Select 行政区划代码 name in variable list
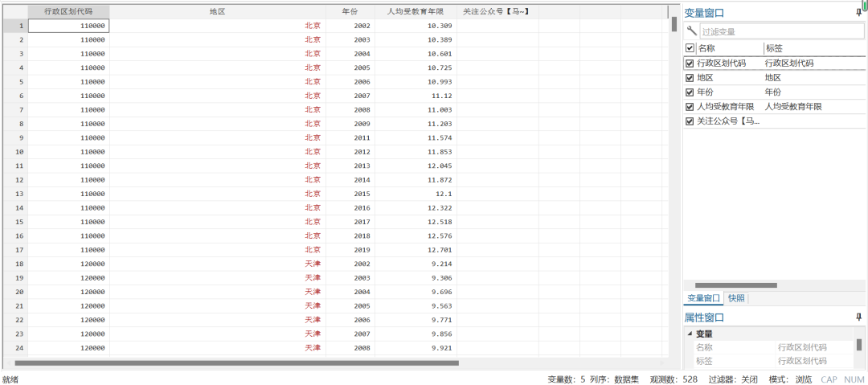Screen dimensions: 868x385 point(721,63)
